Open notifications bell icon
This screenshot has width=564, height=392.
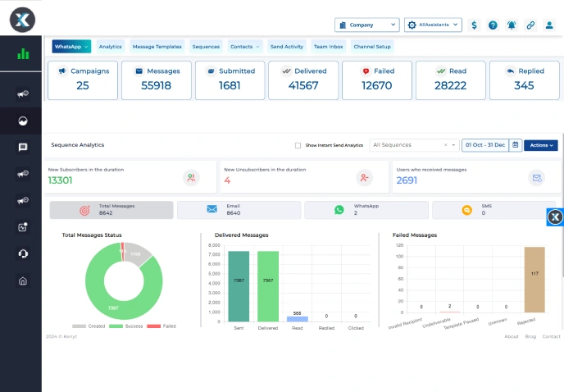pos(512,25)
